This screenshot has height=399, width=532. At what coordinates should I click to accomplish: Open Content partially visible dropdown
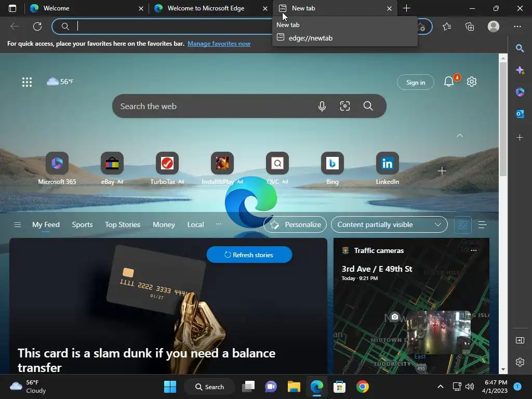tap(389, 224)
